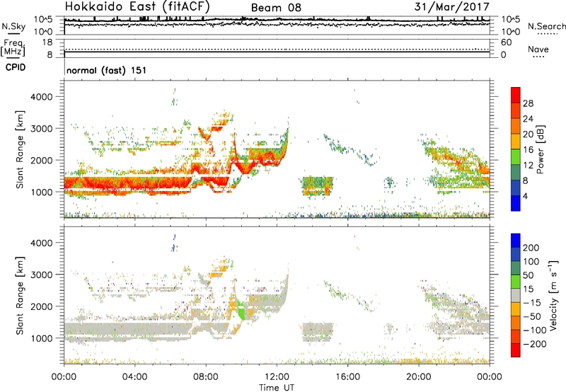Click the '16:00' time axis tick
Screen dimensions: 566x392
tap(347, 377)
